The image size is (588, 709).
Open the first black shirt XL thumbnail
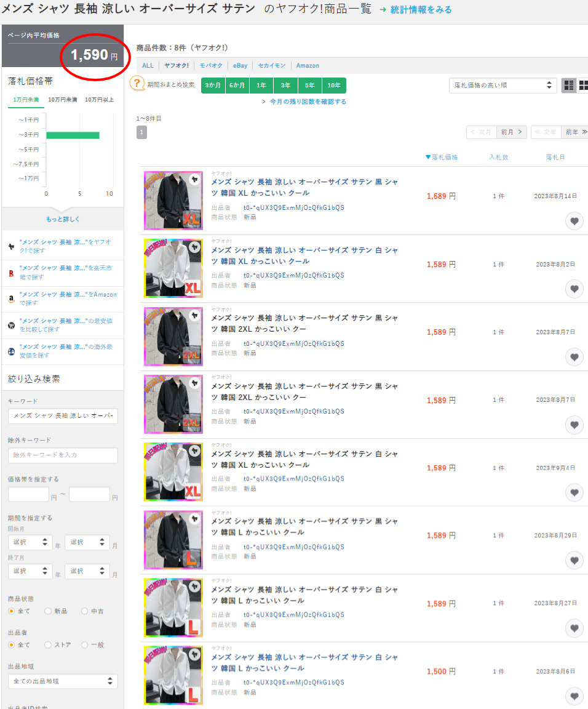(173, 201)
